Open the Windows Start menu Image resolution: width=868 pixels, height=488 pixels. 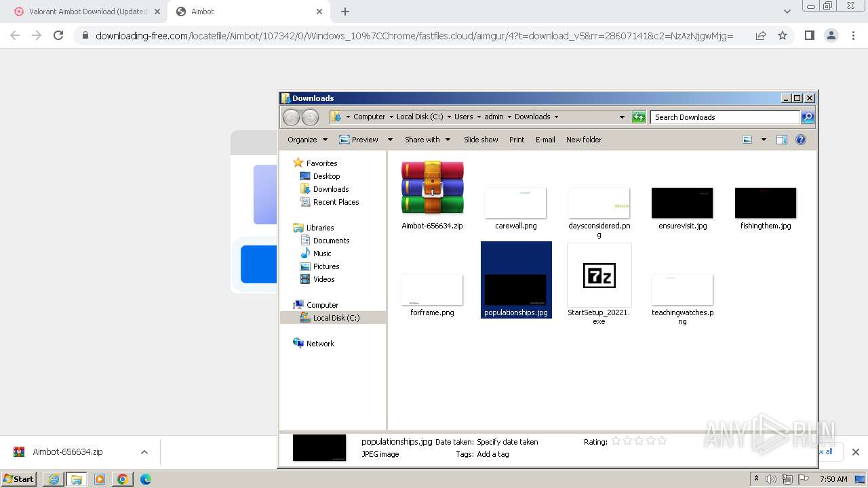(19, 479)
